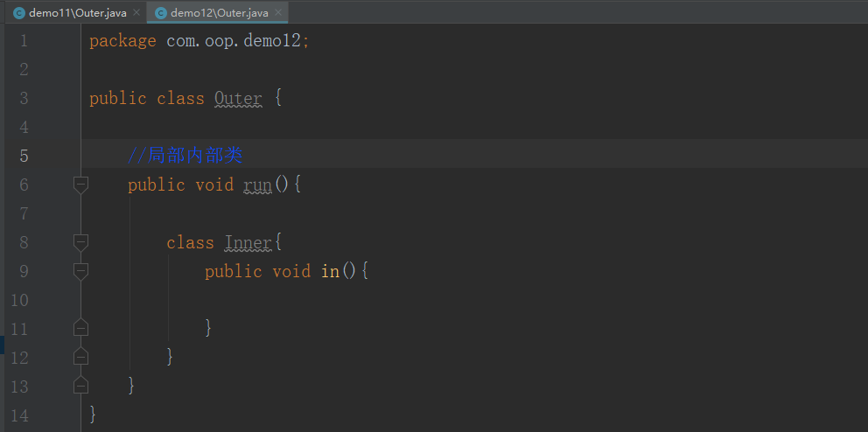
Task: Click the 局部内部类 comment text
Action: point(194,156)
